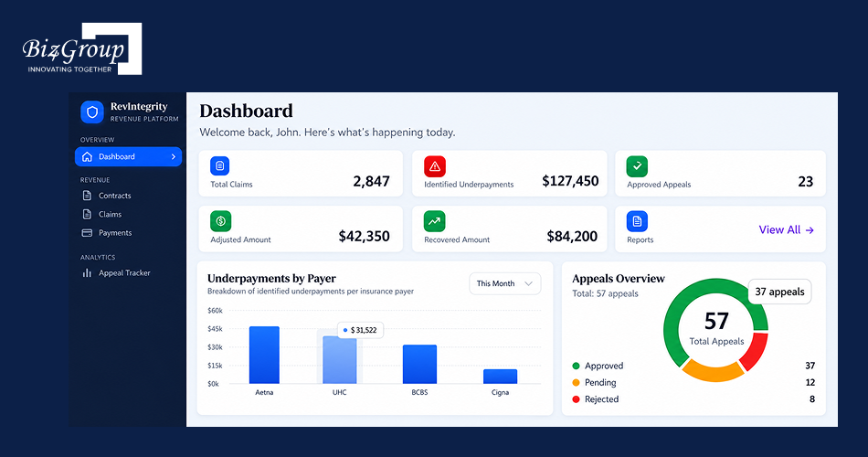Open the Dashboard menu item
Viewport: 868px width, 457px height.
(129, 157)
